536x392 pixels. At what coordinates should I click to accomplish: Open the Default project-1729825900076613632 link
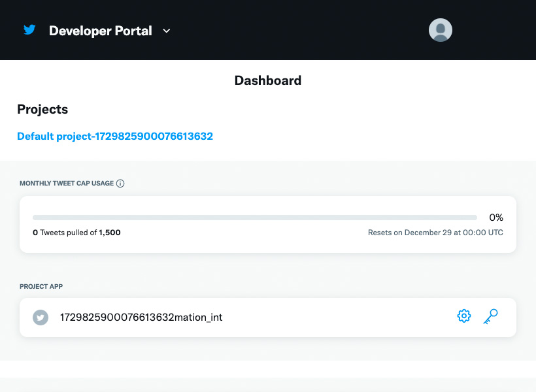(x=115, y=136)
